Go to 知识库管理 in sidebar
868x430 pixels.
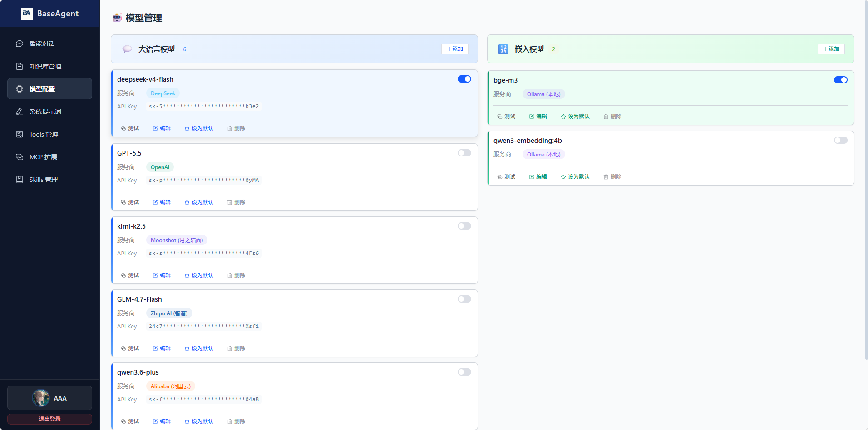49,66
